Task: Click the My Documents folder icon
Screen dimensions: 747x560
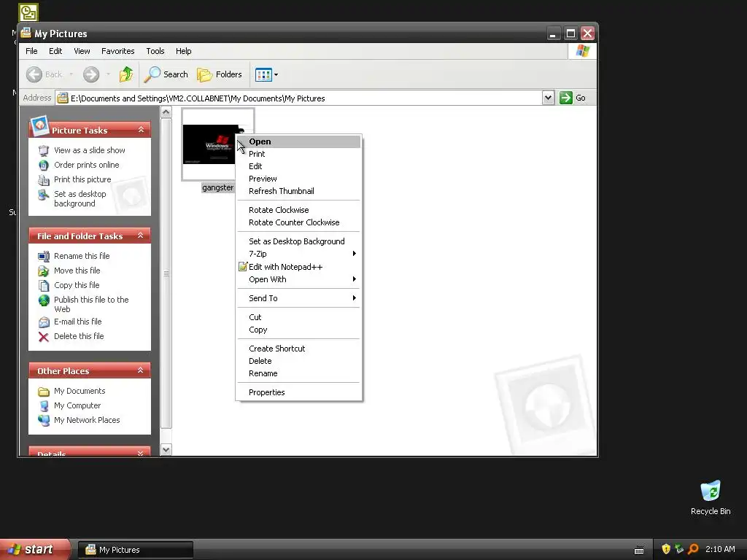Action: click(43, 392)
